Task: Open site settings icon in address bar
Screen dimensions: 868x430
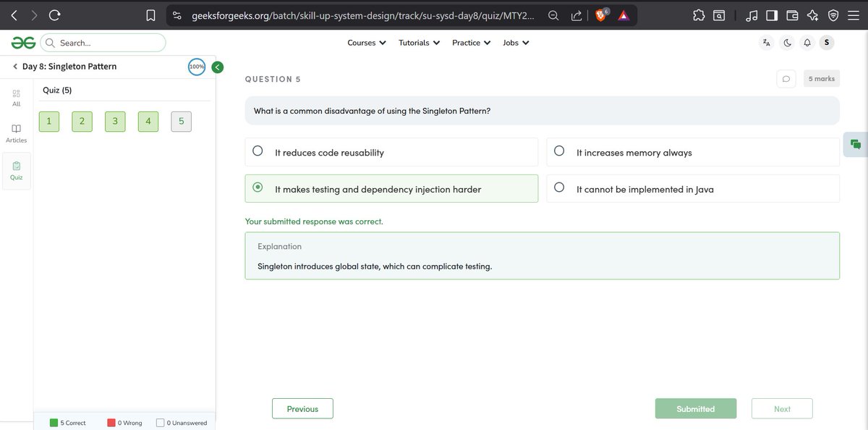Action: point(176,14)
